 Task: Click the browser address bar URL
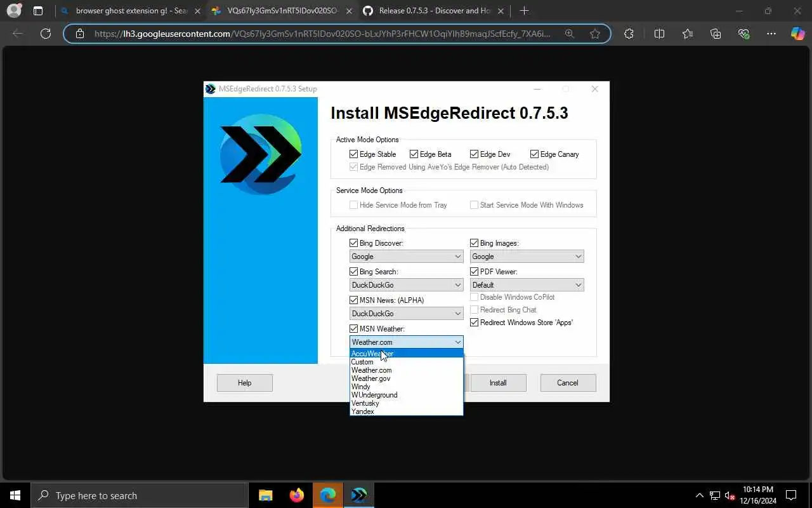(322, 34)
